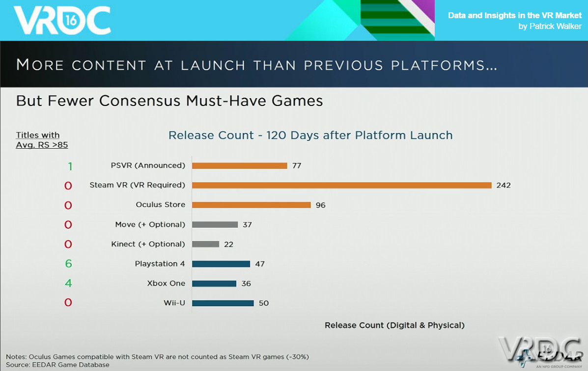Click the Notes line about Oculus Games compatibility
This screenshot has width=588, height=371.
point(157,357)
